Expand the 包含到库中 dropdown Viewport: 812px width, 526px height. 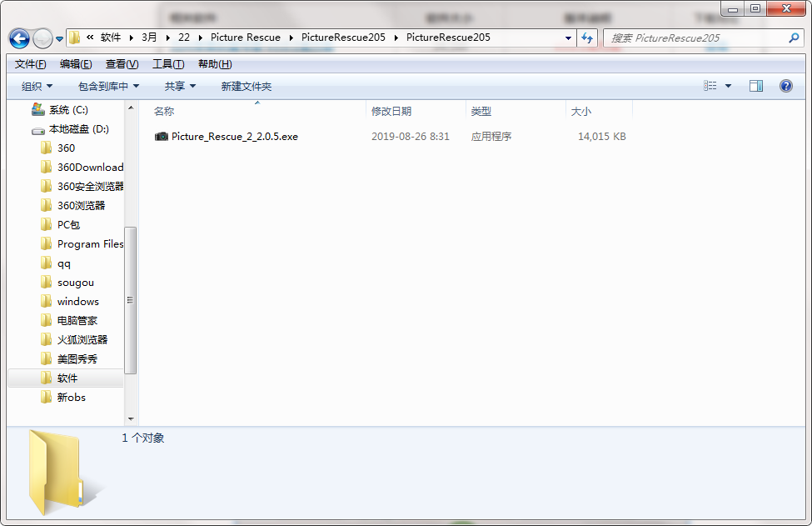(x=108, y=86)
